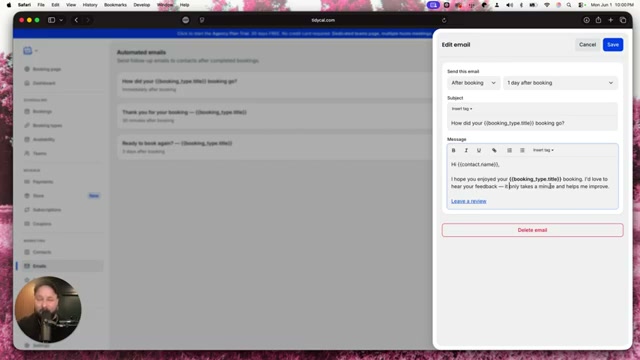Screen dimensions: 640x360
Task: Open Teams in sidebar
Action: 62,153
